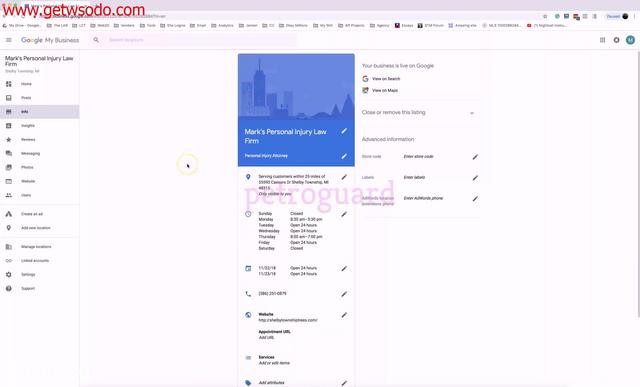Open the Google apps grid
Viewport: 640px width, 387px height.
coord(602,40)
